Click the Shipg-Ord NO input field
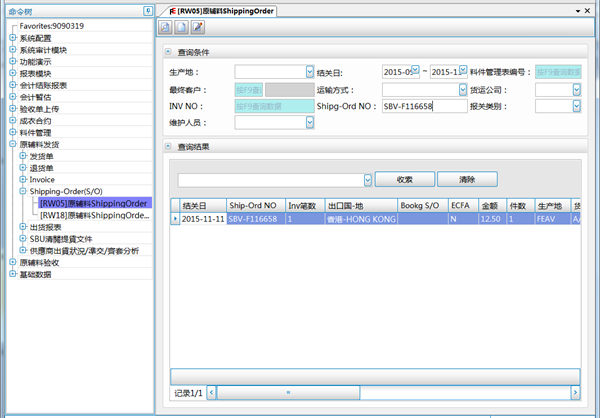This screenshot has height=418, width=600. point(423,105)
